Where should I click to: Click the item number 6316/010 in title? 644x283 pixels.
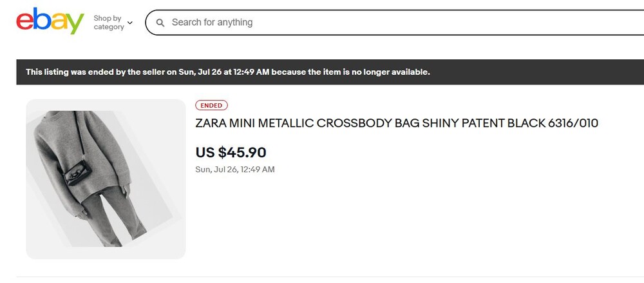(x=573, y=123)
